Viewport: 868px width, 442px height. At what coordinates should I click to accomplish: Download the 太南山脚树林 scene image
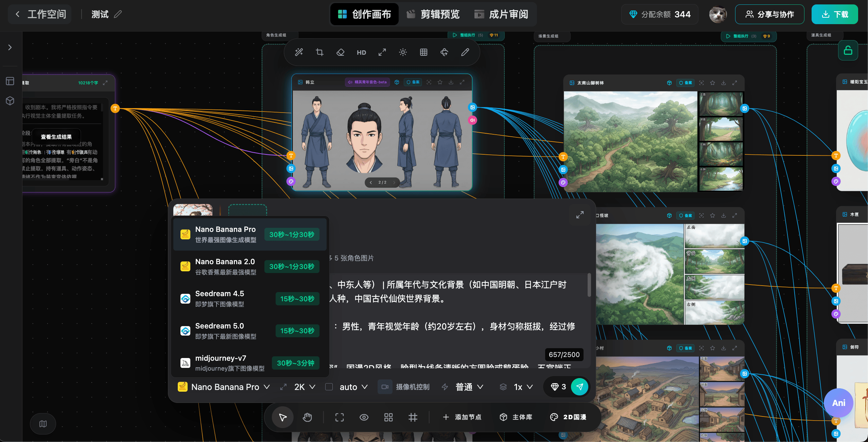(724, 83)
